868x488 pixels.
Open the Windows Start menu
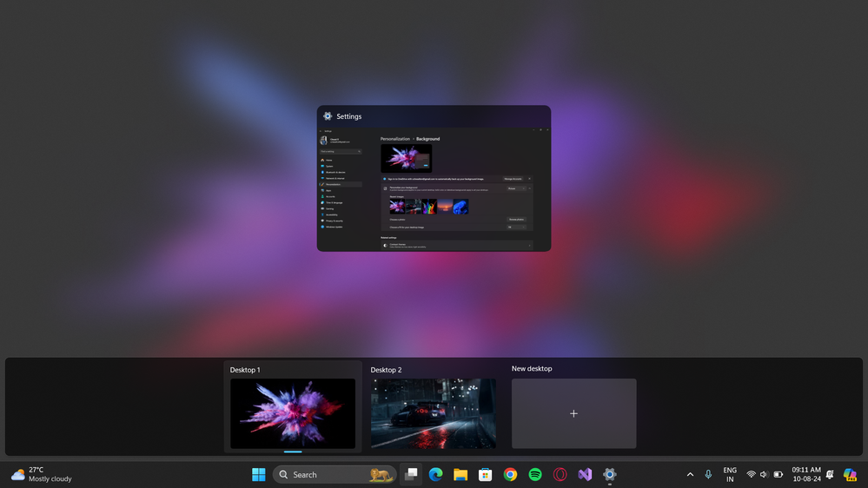pos(259,474)
